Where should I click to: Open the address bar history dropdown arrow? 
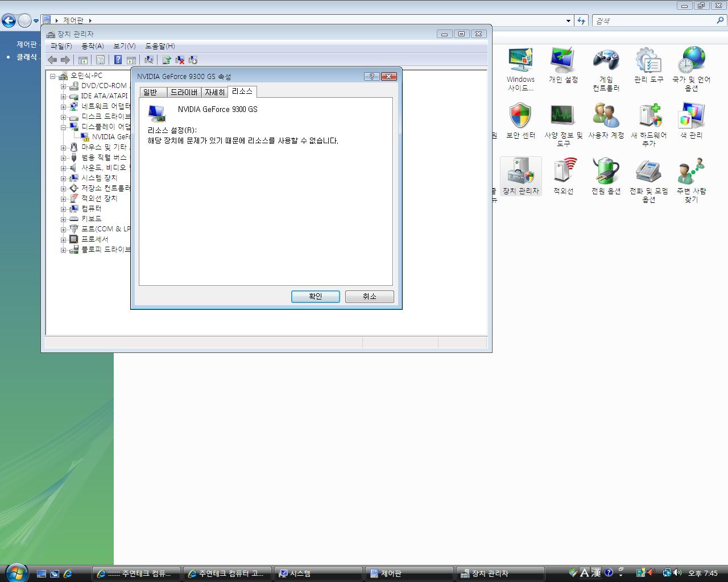coord(568,21)
